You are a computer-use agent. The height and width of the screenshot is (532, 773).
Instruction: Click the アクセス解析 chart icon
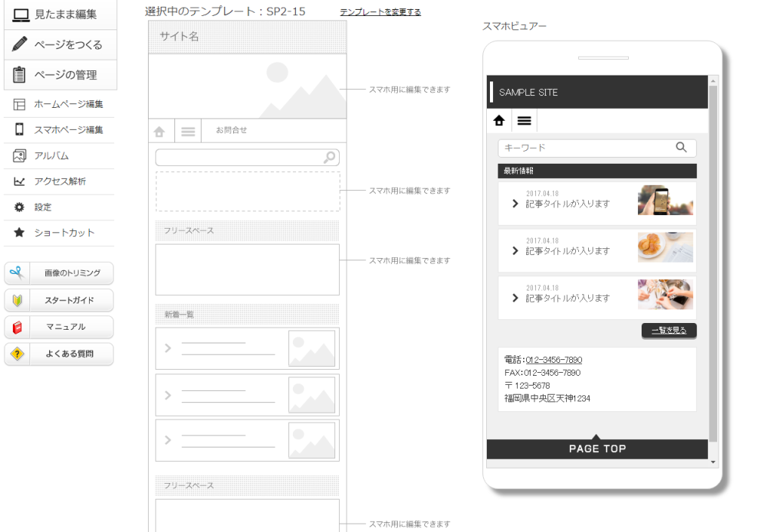pos(20,181)
